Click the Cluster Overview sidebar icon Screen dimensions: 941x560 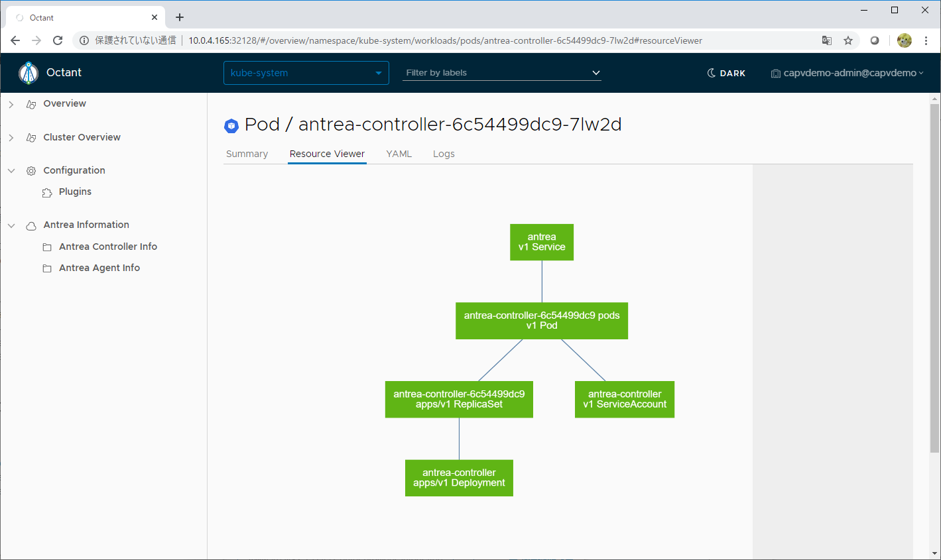pos(31,138)
